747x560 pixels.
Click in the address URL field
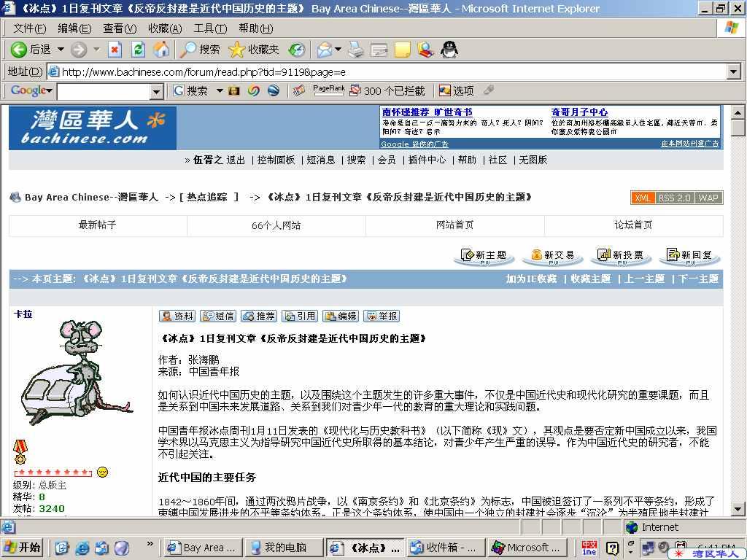pos(387,72)
